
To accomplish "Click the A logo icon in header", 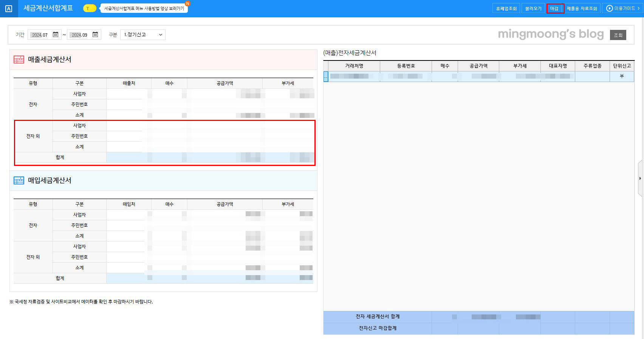I will tap(9, 9).
